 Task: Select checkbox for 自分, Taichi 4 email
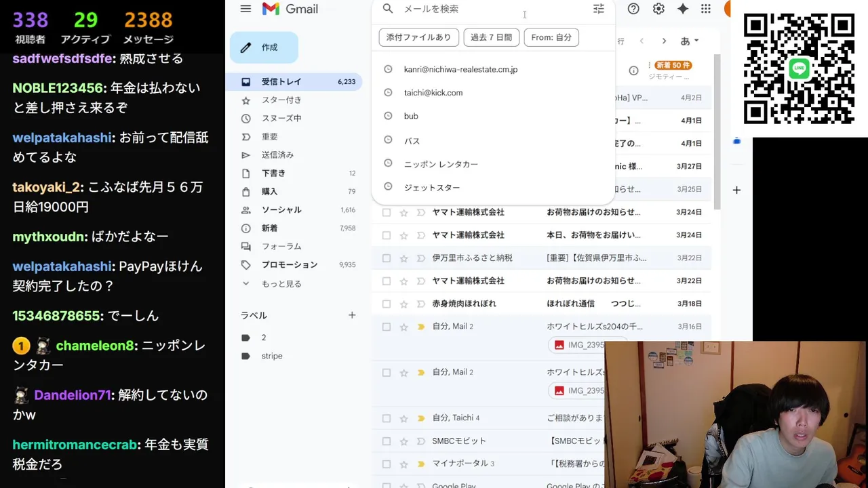387,418
